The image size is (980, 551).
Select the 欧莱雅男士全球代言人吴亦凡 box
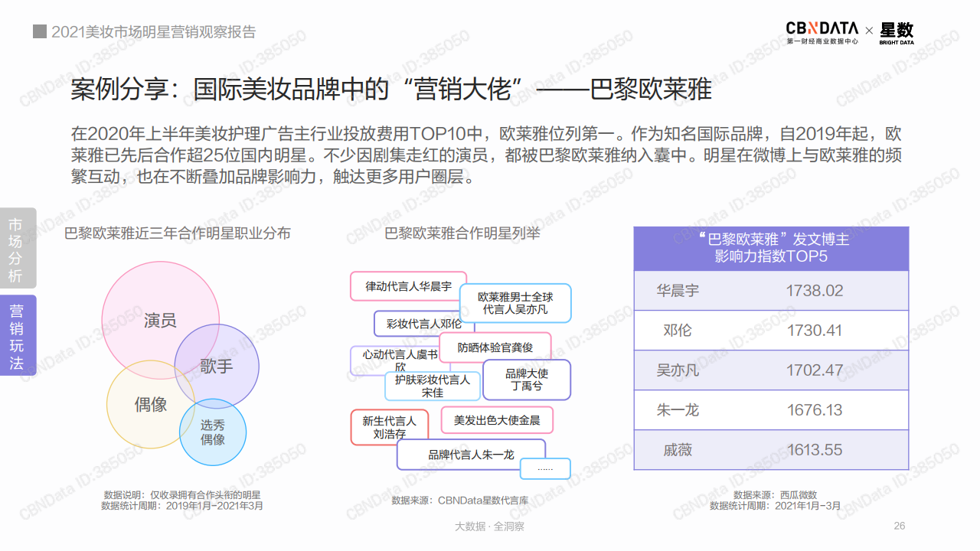[x=514, y=303]
